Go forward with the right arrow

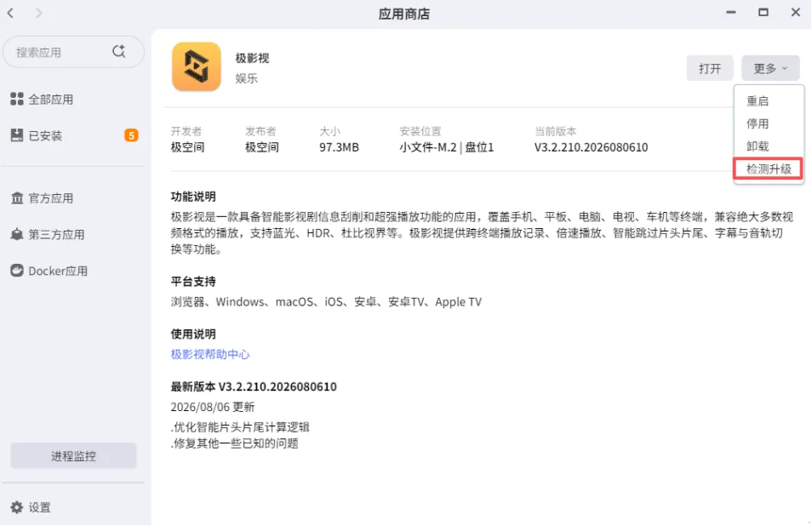tap(39, 13)
